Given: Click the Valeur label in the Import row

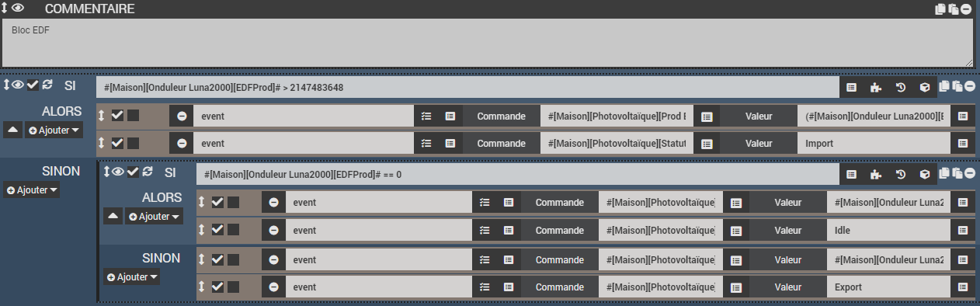Looking at the screenshot, I should pyautogui.click(x=759, y=143).
